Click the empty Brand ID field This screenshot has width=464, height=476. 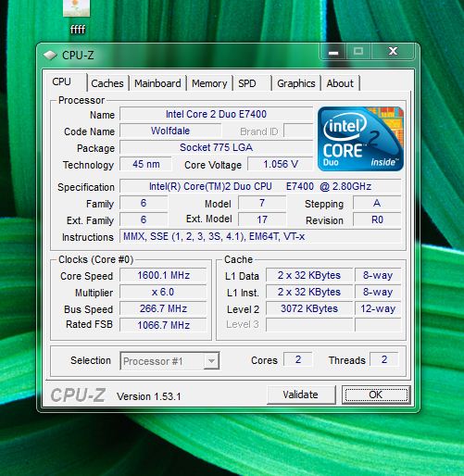[x=298, y=131]
